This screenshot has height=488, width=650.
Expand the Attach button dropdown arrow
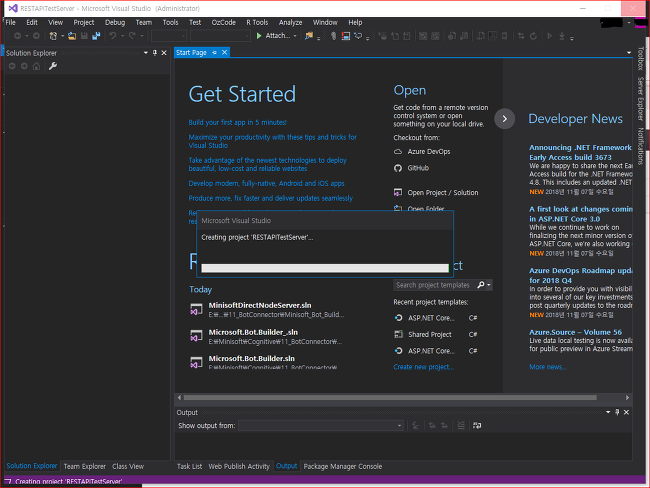pos(295,36)
